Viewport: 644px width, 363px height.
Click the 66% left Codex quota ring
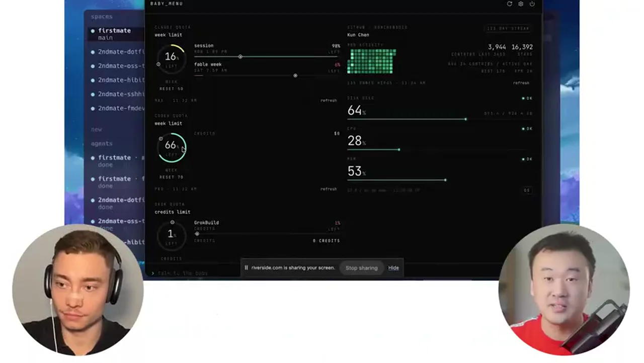point(172,147)
